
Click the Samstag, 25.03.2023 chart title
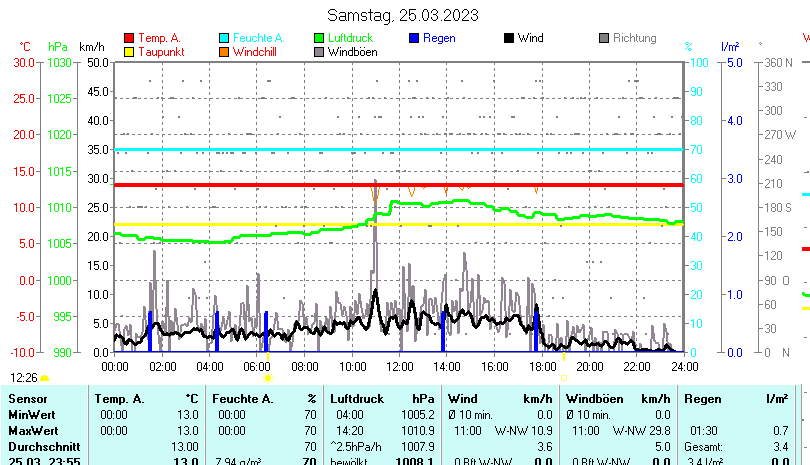tap(403, 15)
